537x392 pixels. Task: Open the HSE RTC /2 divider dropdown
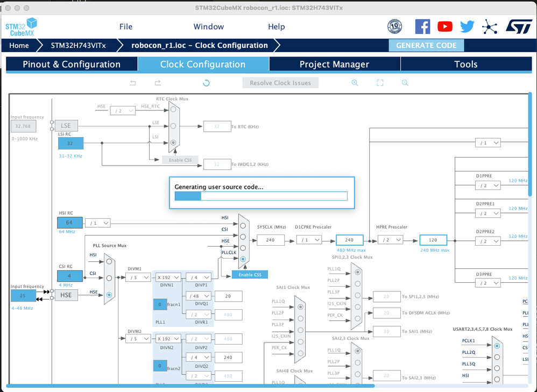coord(123,111)
